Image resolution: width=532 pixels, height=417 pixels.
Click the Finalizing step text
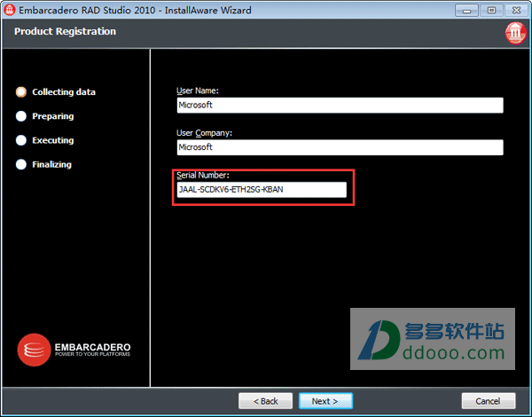(52, 165)
